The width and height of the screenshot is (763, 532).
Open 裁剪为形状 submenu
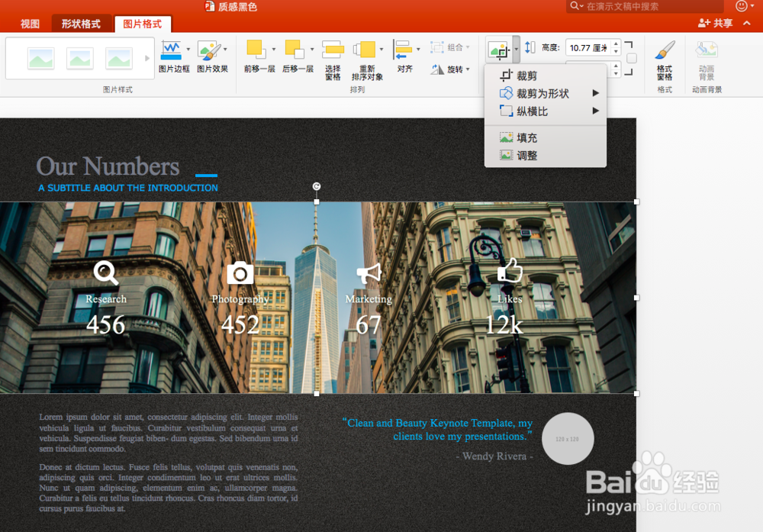[x=546, y=93]
